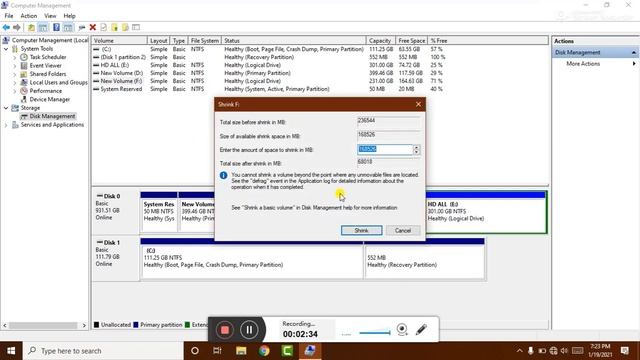This screenshot has width=640, height=360.
Task: Expand the Task Scheduler node arrow
Action: 15,58
